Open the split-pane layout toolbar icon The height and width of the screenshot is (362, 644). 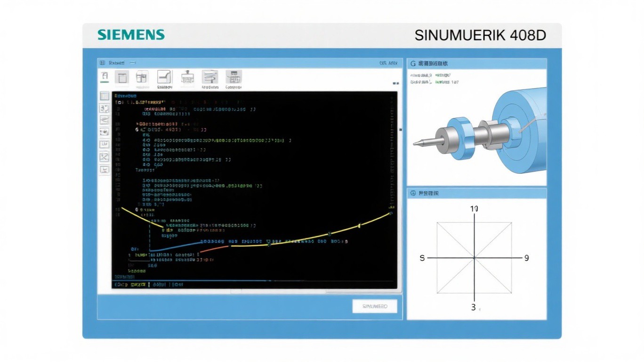coord(142,77)
